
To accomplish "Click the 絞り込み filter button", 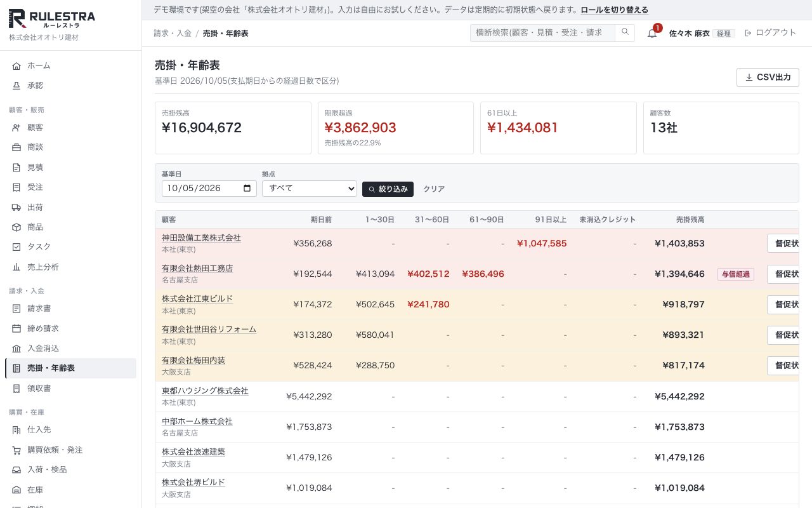I will click(388, 189).
